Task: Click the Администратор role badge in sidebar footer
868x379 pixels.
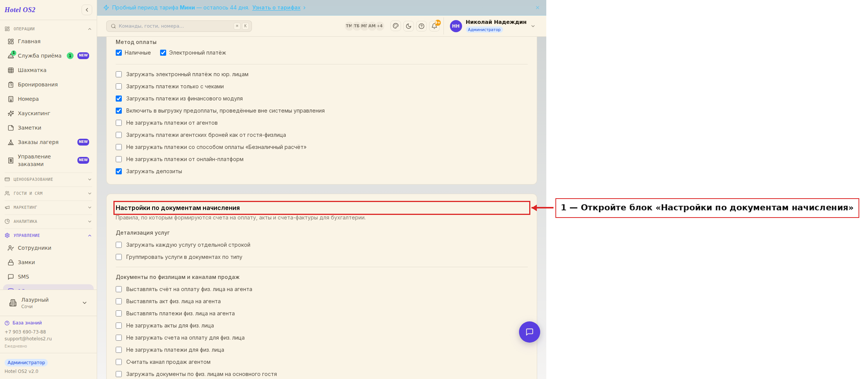Action: (26, 363)
